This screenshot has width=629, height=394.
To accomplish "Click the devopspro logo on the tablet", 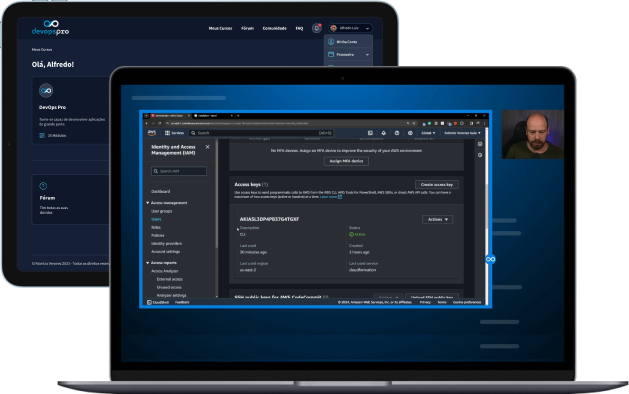I will coord(51,28).
